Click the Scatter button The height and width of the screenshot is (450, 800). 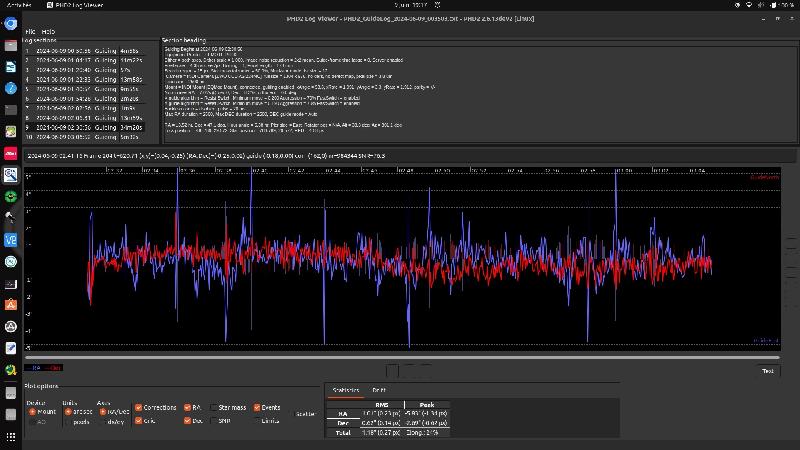coord(305,413)
